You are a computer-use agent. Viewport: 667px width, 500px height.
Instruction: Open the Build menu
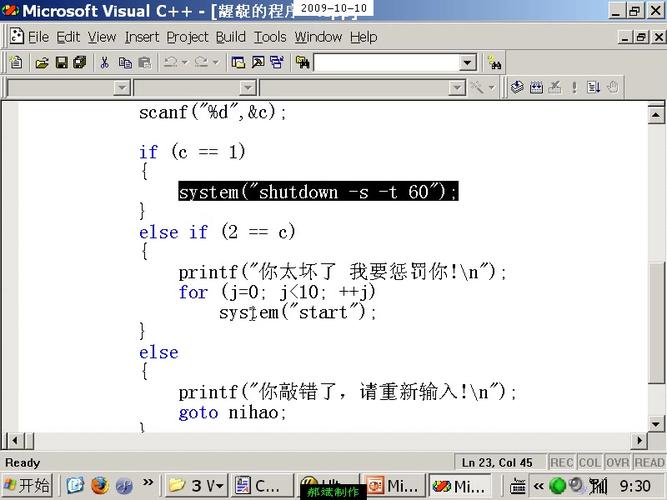click(231, 37)
